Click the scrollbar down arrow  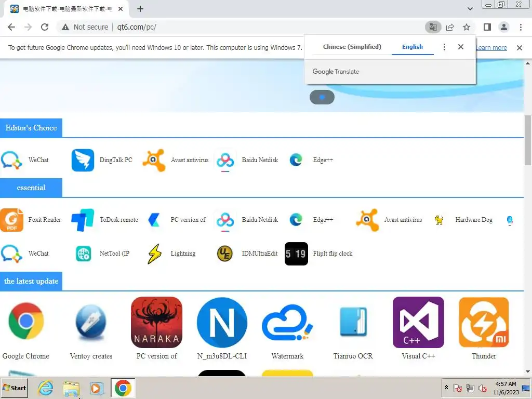point(528,371)
